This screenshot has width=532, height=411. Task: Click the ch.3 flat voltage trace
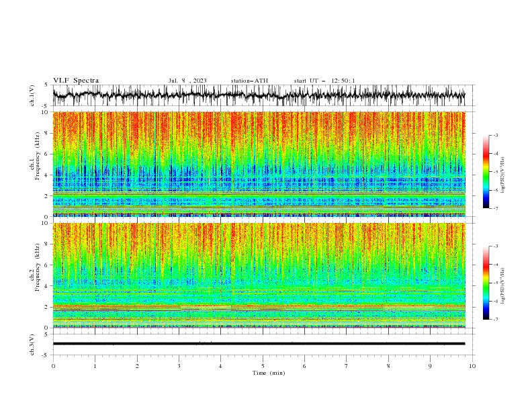[x=259, y=344]
